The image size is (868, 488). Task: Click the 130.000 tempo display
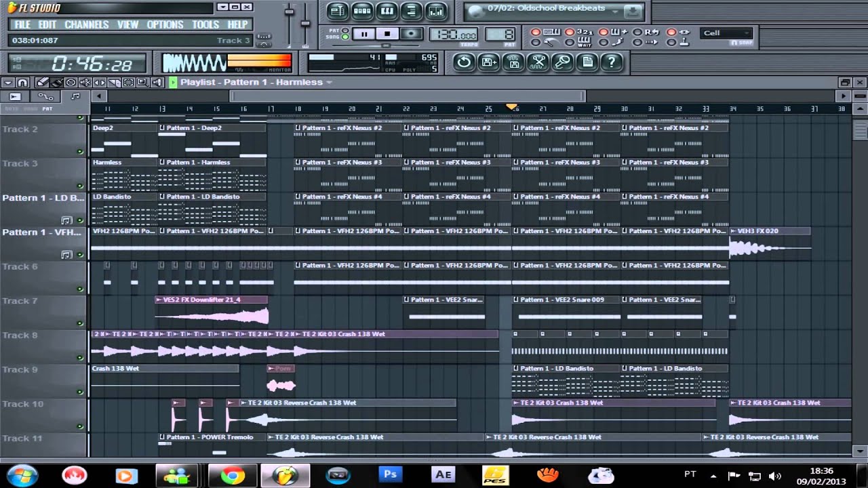point(454,34)
